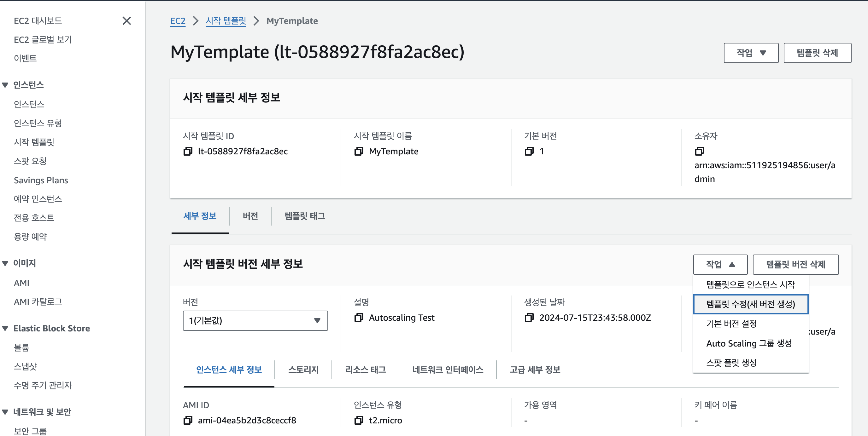This screenshot has height=436, width=868.
Task: Switch to the 버전 tab
Action: (x=250, y=216)
